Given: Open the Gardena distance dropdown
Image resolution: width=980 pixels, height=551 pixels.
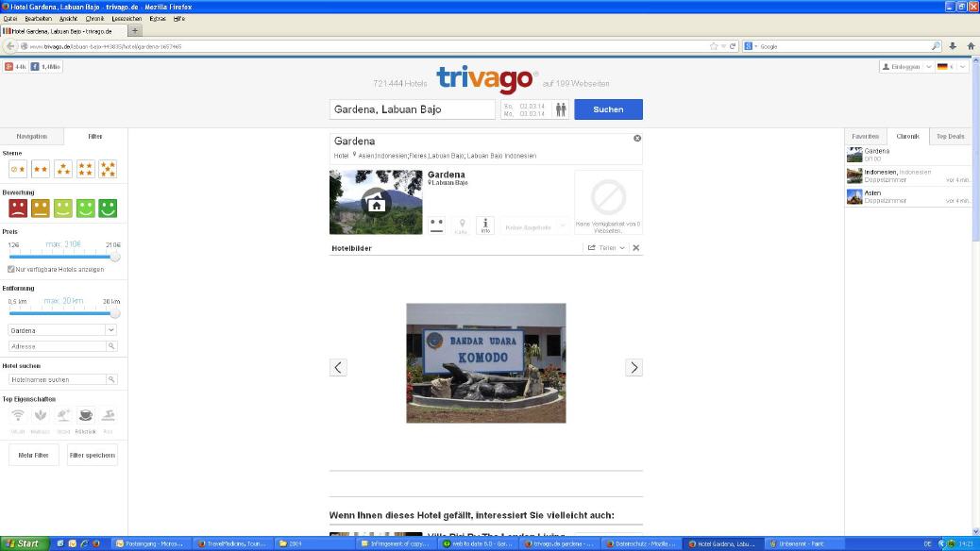Looking at the screenshot, I should 62,330.
